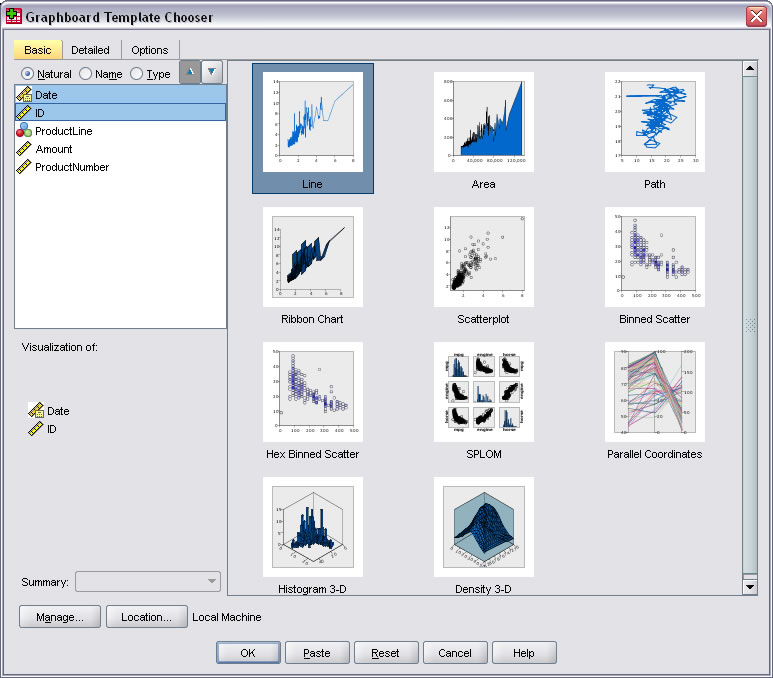Click the sort descending arrow icon

(x=212, y=73)
